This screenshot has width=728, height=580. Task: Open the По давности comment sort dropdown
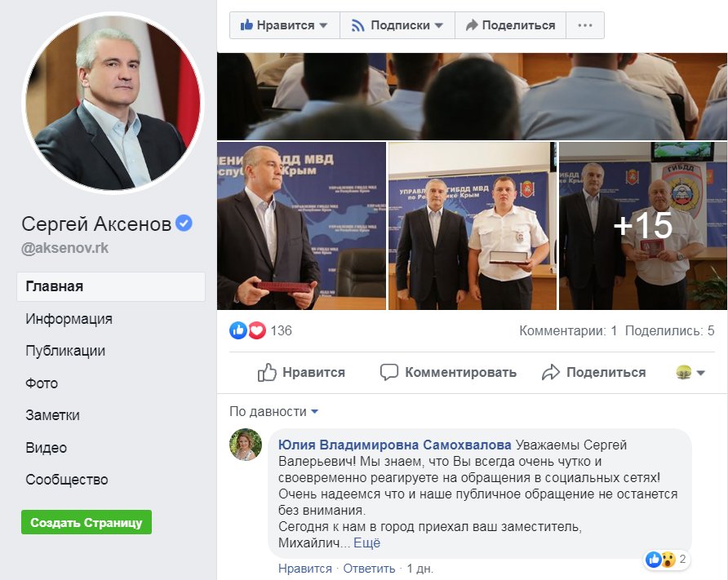coord(274,412)
